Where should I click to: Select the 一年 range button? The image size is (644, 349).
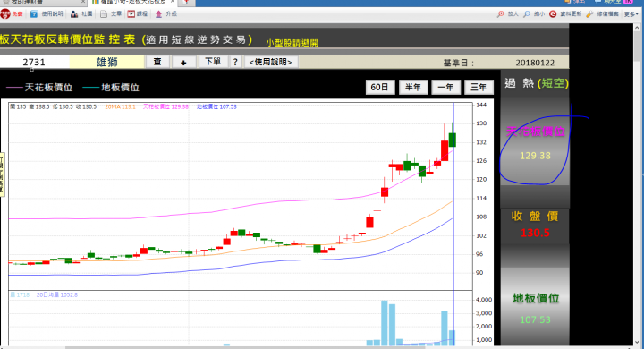point(445,87)
